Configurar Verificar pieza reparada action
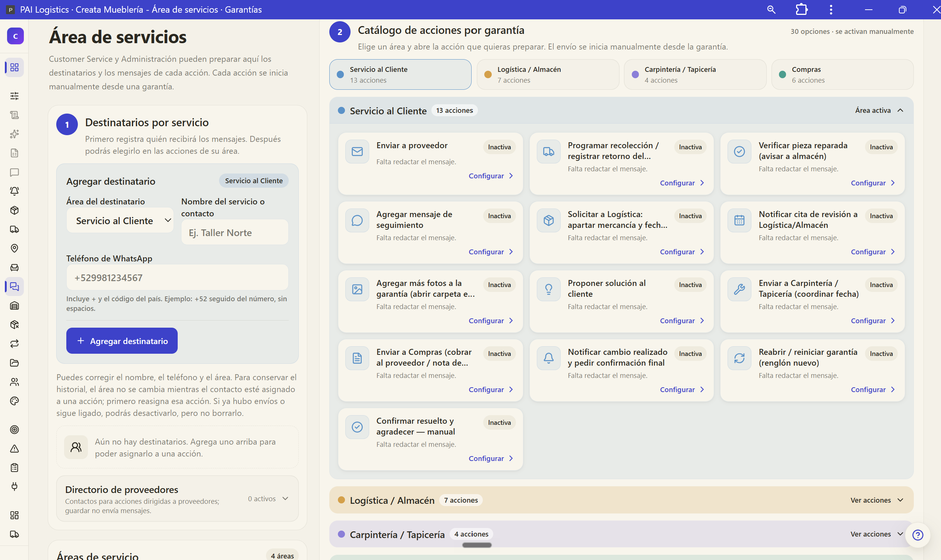Screen dimensions: 941x560 coord(873,183)
